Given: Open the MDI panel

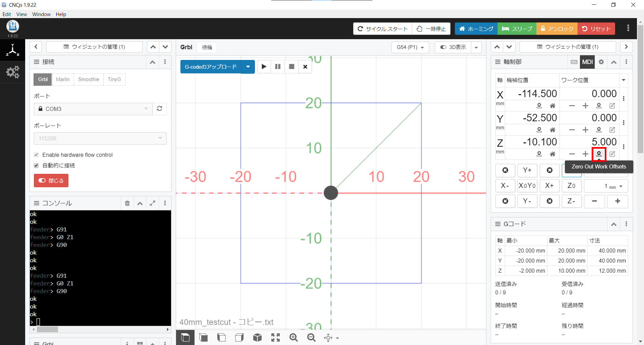Looking at the screenshot, I should 587,62.
